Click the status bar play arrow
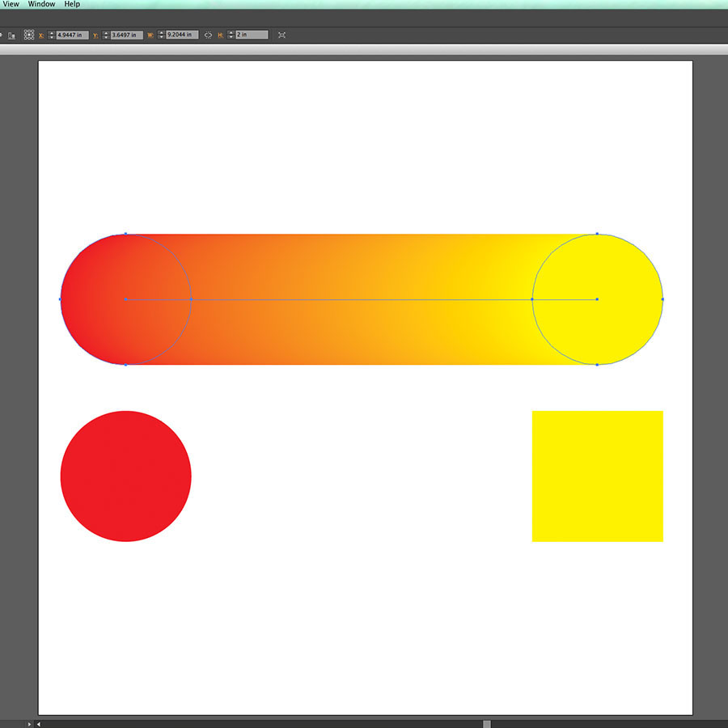 click(29, 724)
